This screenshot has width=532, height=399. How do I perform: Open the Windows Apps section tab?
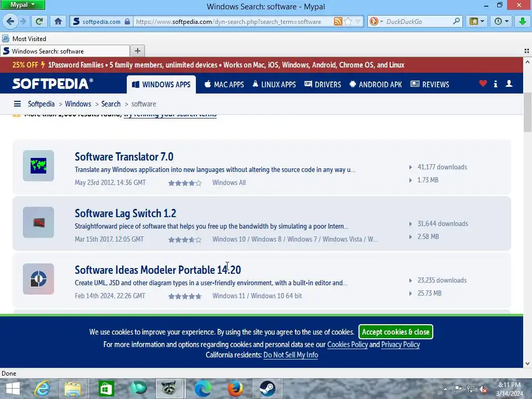click(x=161, y=85)
